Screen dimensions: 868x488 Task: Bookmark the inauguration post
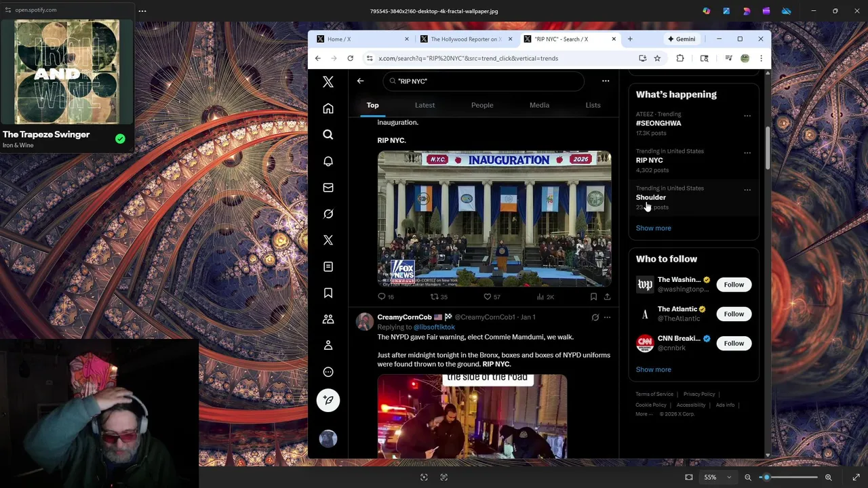pos(593,297)
